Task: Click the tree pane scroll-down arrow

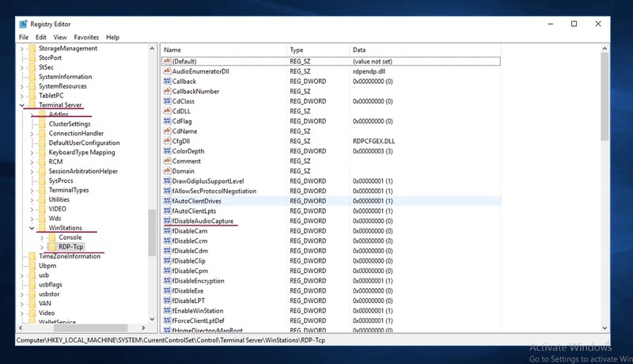Action: (152, 319)
